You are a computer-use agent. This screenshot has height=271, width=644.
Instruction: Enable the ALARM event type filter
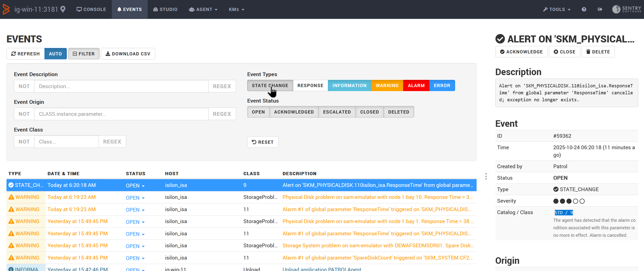point(416,85)
